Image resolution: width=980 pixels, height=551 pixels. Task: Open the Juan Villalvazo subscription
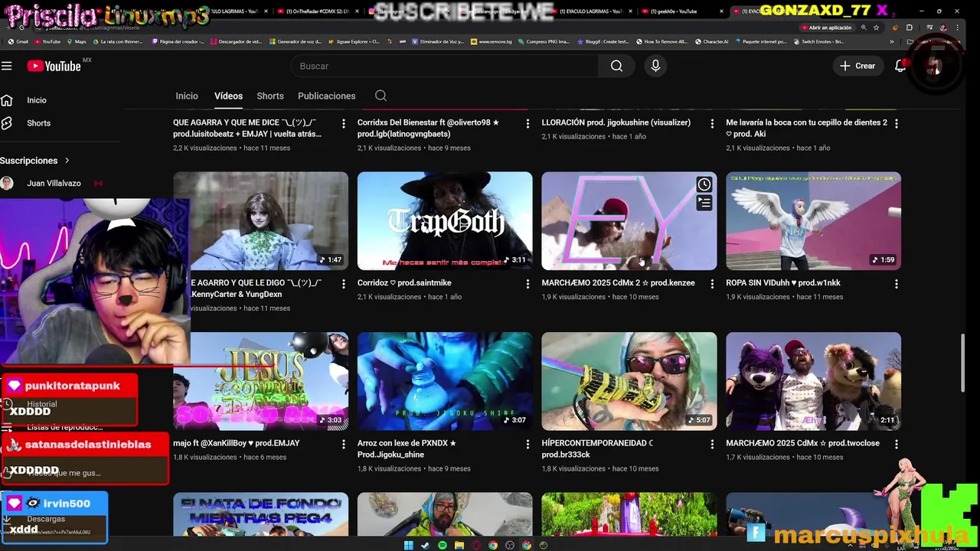click(x=52, y=184)
